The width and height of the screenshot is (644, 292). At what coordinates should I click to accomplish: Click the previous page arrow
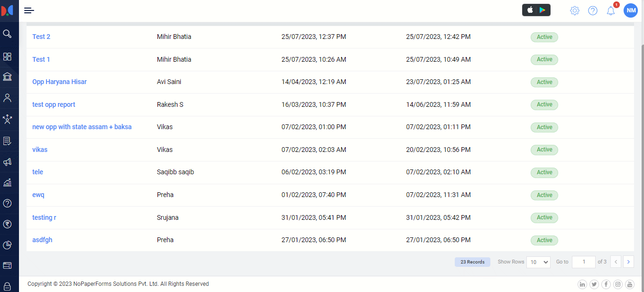[616, 262]
